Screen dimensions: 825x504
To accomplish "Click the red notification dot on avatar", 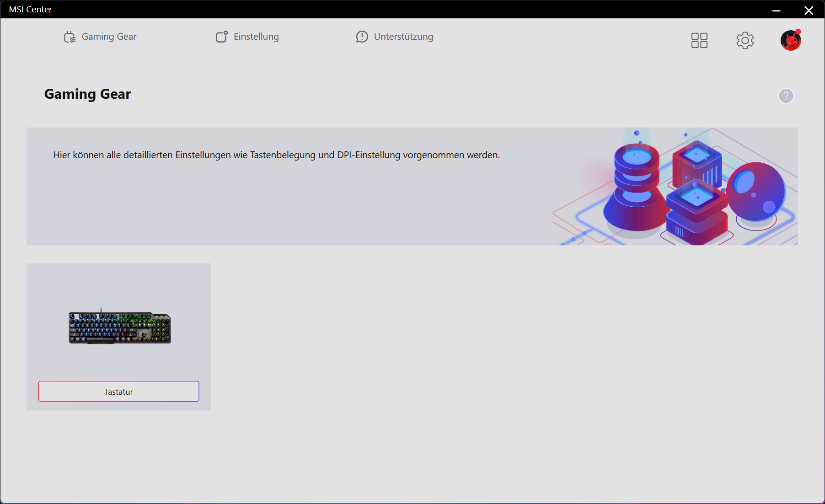I will (798, 32).
